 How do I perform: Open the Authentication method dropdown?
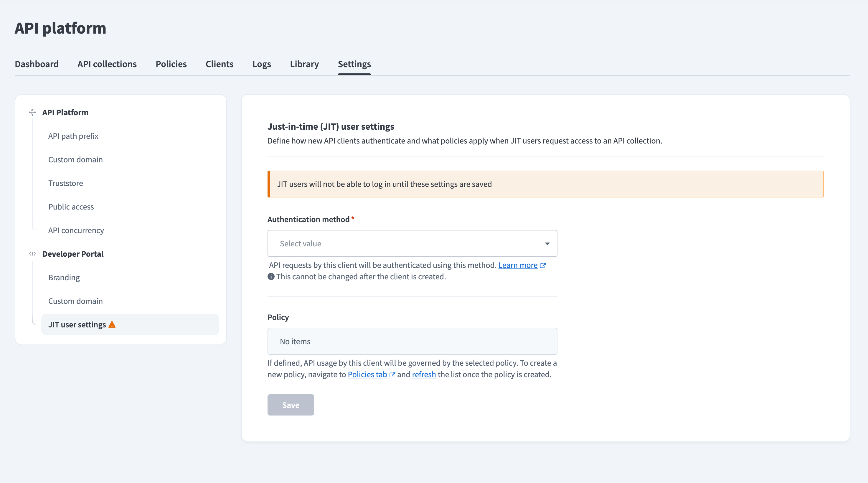412,243
